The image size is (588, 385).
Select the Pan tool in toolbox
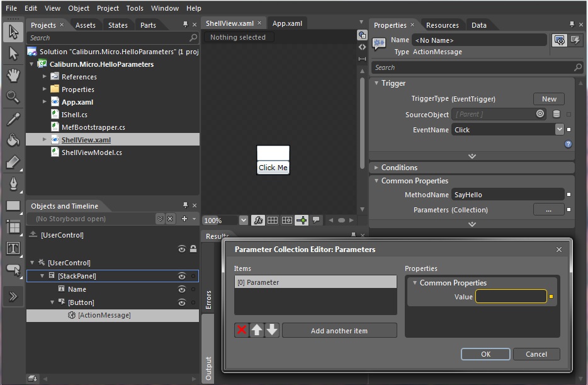pyautogui.click(x=14, y=76)
